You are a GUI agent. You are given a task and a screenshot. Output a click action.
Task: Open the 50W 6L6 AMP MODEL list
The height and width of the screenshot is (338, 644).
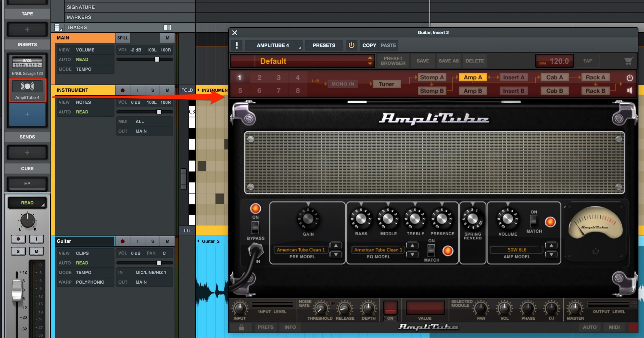[517, 250]
